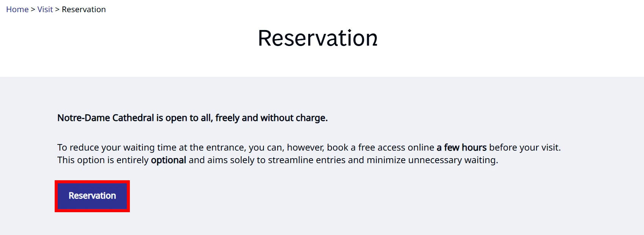644x235 pixels.
Task: Click the breadcrumb separator after Visit
Action: 57,10
